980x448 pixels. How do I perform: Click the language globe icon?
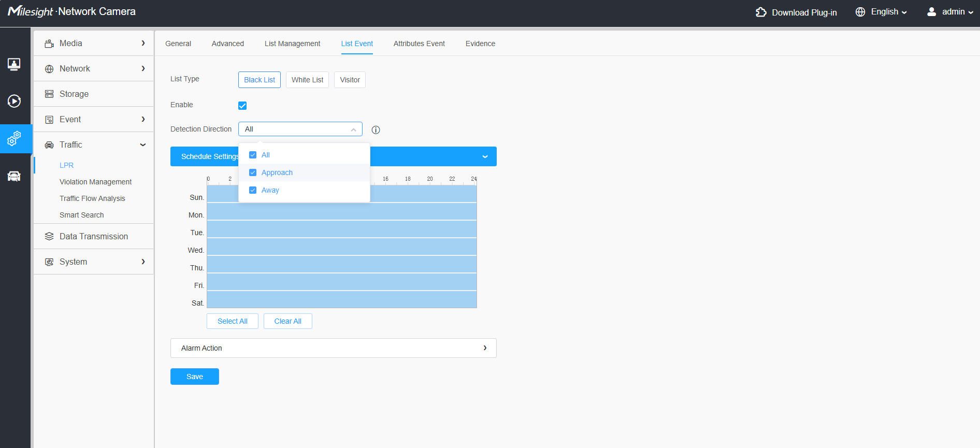[860, 12]
